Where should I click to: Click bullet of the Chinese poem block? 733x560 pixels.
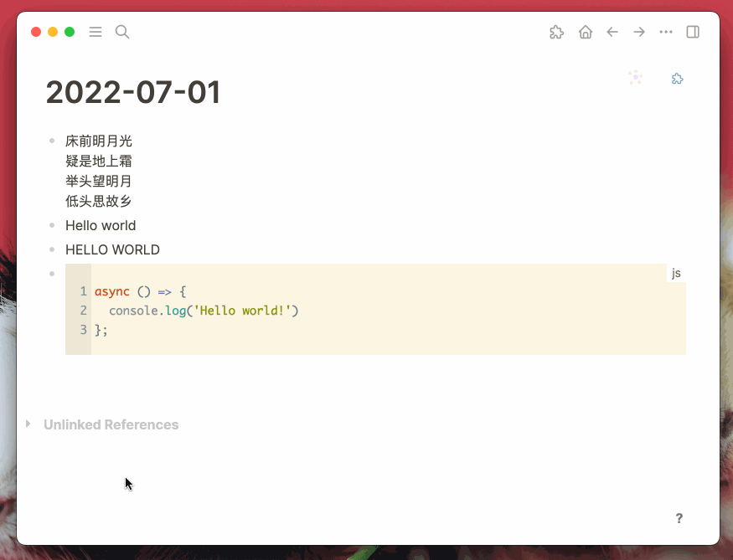click(52, 140)
